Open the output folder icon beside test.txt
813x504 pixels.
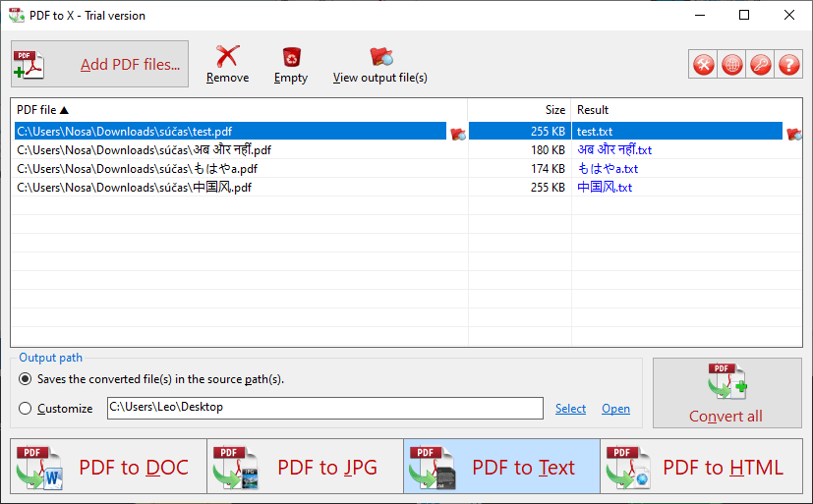pyautogui.click(x=793, y=134)
